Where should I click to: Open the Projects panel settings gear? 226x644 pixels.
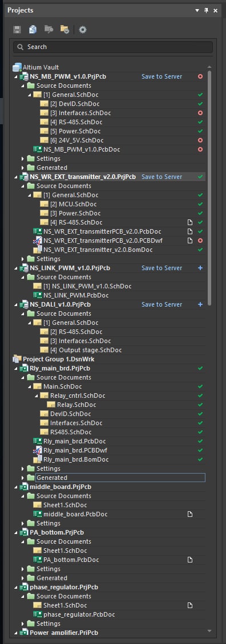[83, 30]
